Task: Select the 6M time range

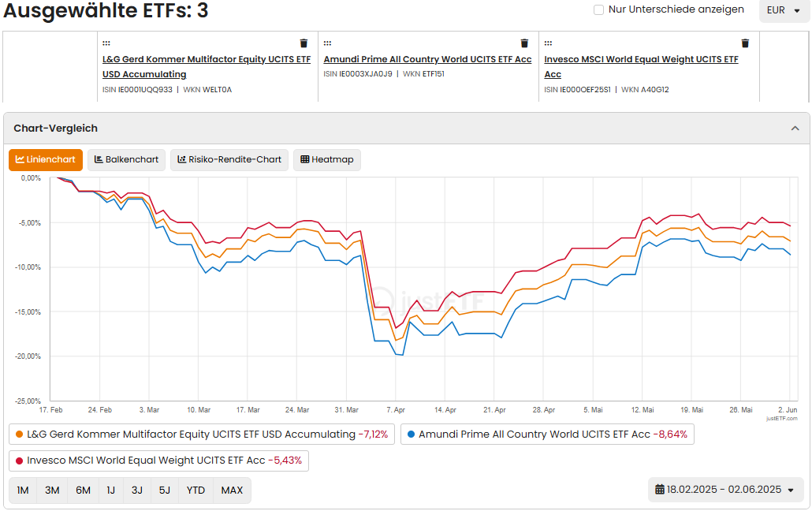Action: coord(83,490)
